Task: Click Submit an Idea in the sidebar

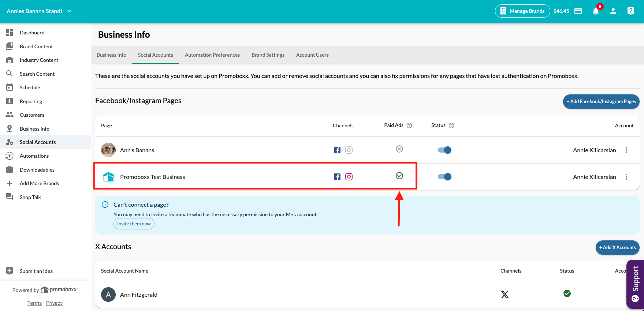Action: pos(45,271)
